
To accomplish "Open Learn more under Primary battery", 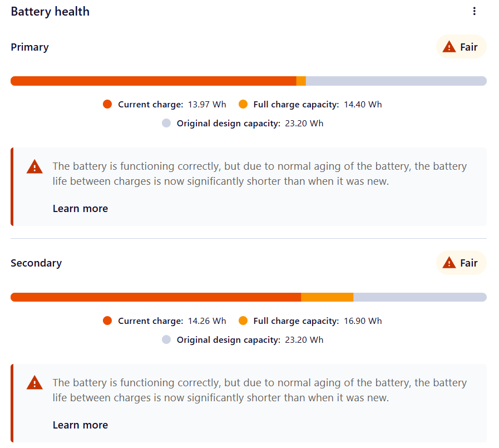I will (x=80, y=209).
